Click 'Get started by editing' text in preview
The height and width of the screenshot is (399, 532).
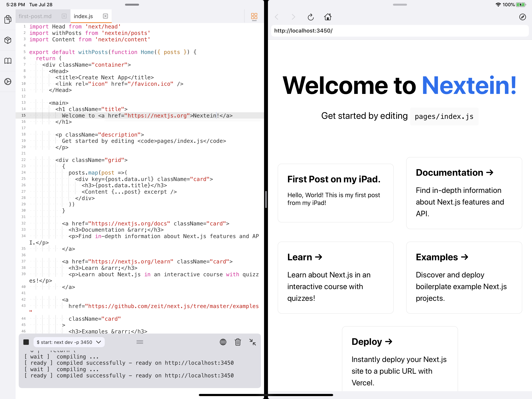pyautogui.click(x=364, y=116)
